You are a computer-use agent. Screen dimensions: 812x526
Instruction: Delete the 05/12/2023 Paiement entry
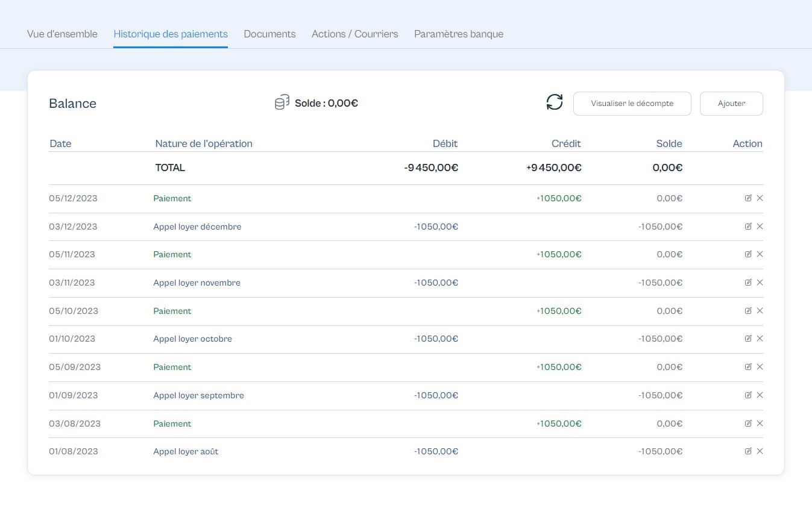[x=760, y=198]
